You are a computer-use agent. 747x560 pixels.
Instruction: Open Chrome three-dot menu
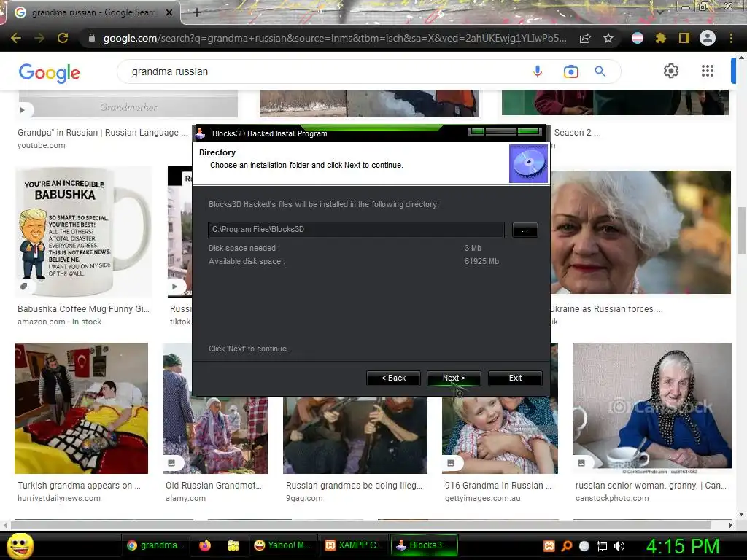[x=731, y=38]
